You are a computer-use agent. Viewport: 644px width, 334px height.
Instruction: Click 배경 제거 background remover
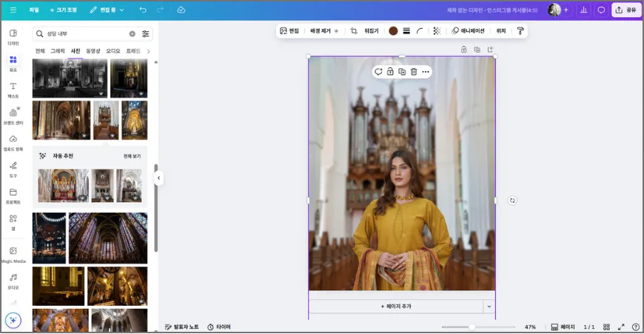click(323, 31)
